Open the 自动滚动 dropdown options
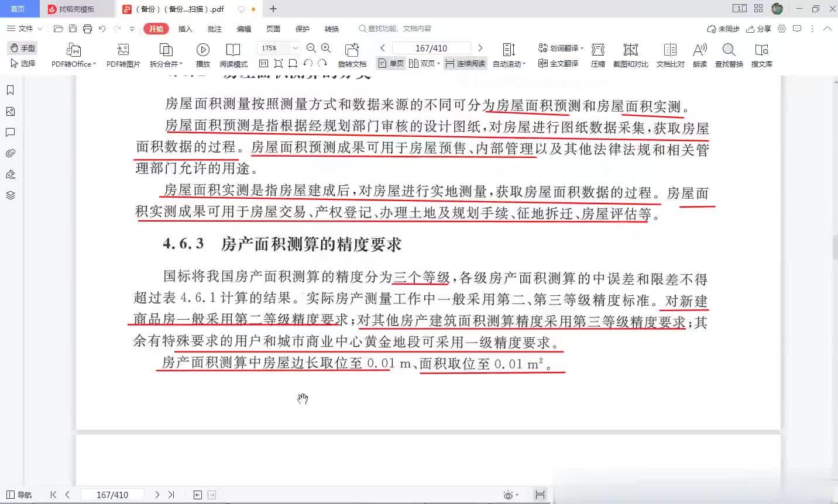 (524, 64)
